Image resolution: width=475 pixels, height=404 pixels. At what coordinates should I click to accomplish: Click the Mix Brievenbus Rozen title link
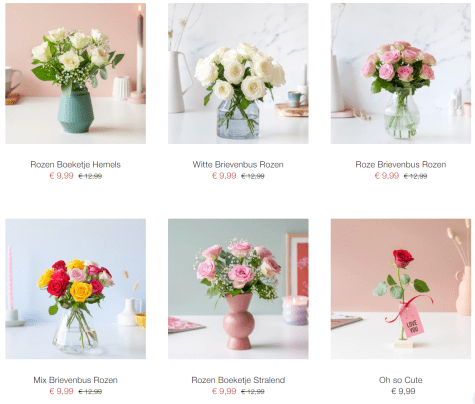pos(75,380)
